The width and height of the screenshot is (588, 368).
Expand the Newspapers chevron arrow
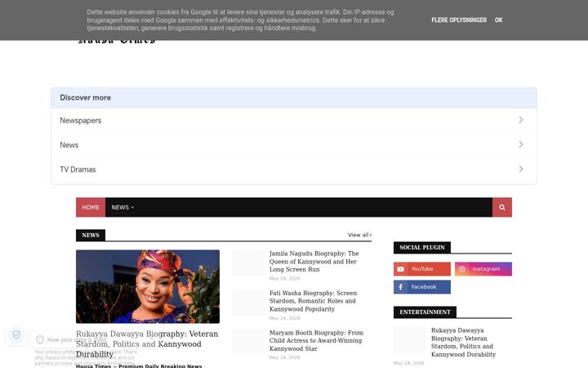click(x=521, y=119)
